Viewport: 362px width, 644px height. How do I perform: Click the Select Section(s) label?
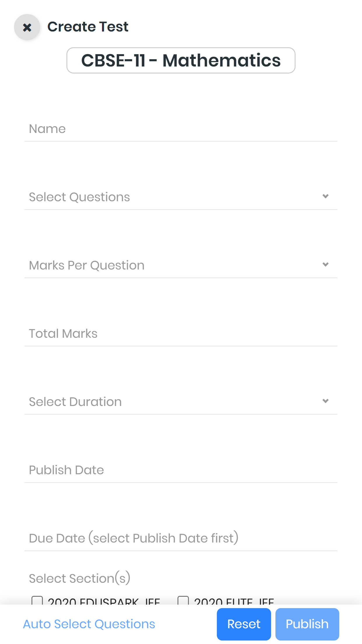coord(80,578)
